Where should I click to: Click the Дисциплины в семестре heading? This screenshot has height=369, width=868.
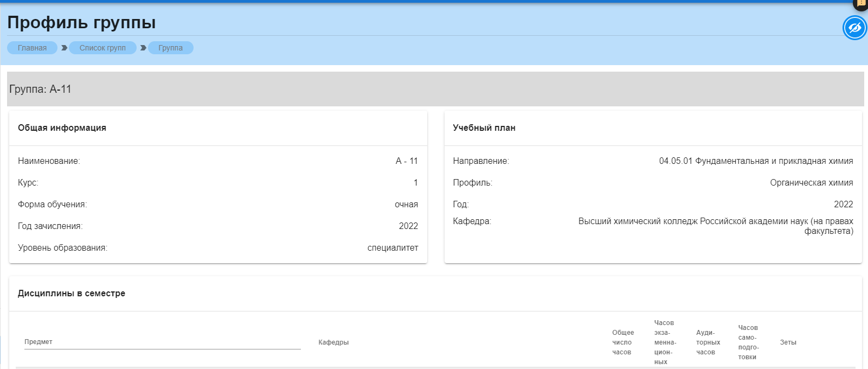(72, 294)
